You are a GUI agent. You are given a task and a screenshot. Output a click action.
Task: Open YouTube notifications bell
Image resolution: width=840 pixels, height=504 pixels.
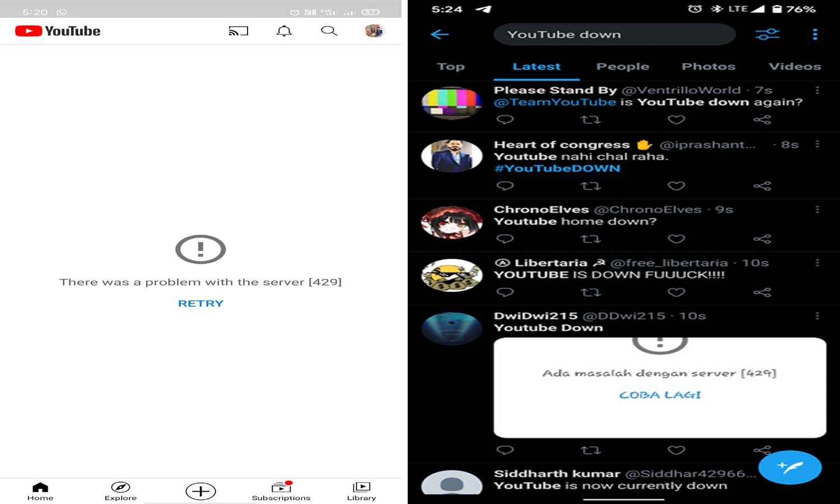[x=284, y=31]
